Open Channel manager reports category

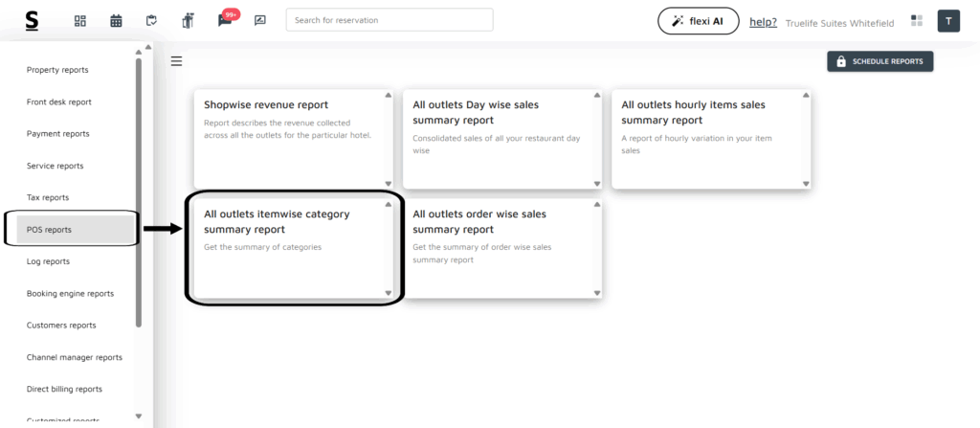tap(75, 357)
